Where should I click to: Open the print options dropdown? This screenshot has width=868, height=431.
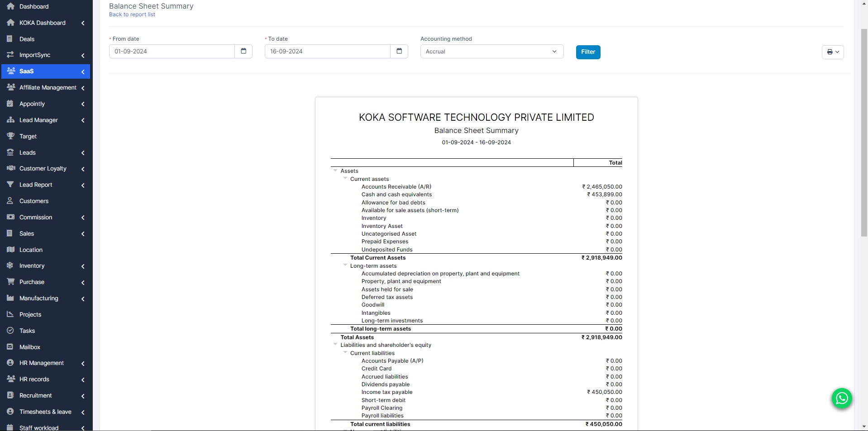coord(833,52)
